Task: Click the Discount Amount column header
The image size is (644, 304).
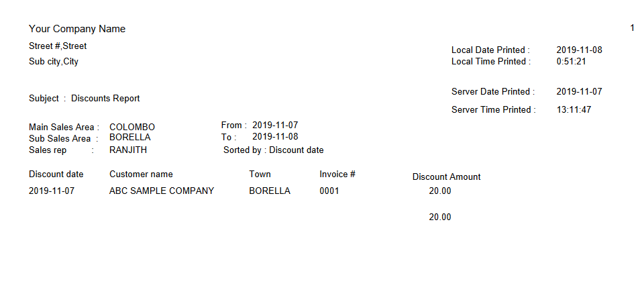Action: [447, 177]
